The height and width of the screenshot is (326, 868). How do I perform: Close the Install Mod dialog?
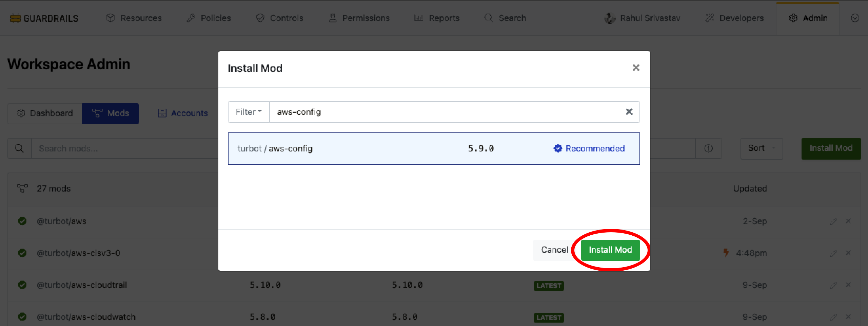[x=636, y=68]
